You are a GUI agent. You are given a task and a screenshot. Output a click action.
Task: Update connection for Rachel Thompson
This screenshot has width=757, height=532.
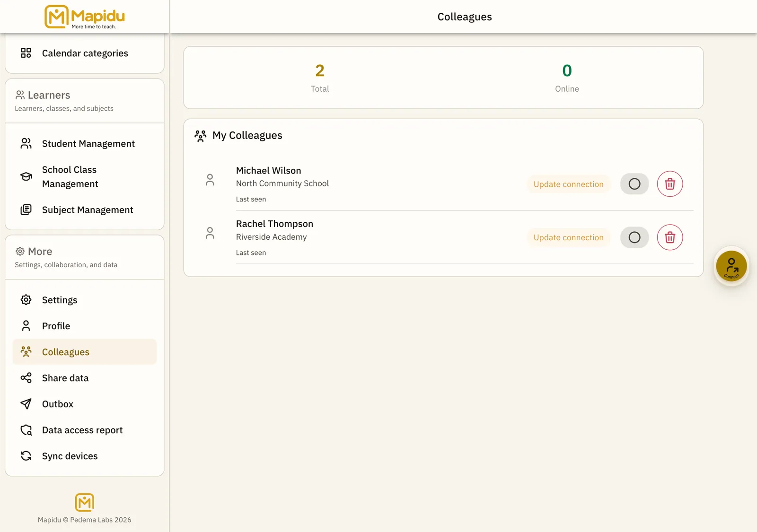(569, 237)
